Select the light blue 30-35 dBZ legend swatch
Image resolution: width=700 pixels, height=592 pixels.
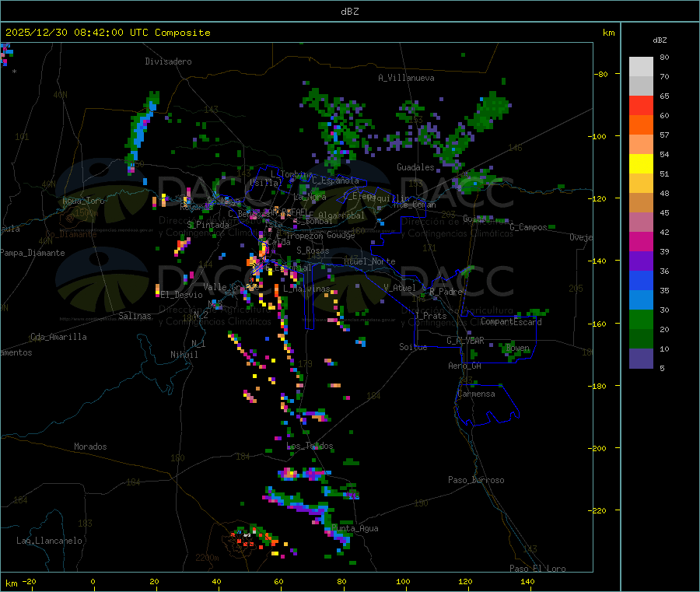tap(641, 300)
